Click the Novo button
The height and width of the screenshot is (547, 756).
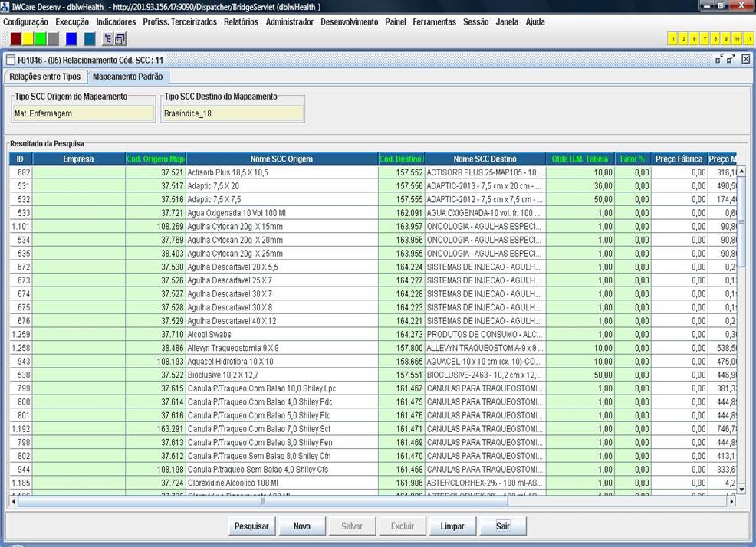click(302, 526)
